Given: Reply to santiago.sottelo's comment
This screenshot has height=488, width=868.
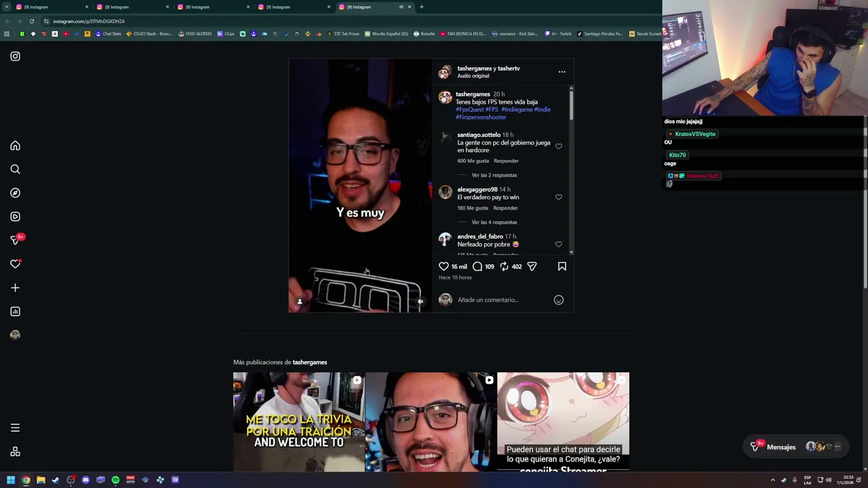Looking at the screenshot, I should click(x=506, y=161).
